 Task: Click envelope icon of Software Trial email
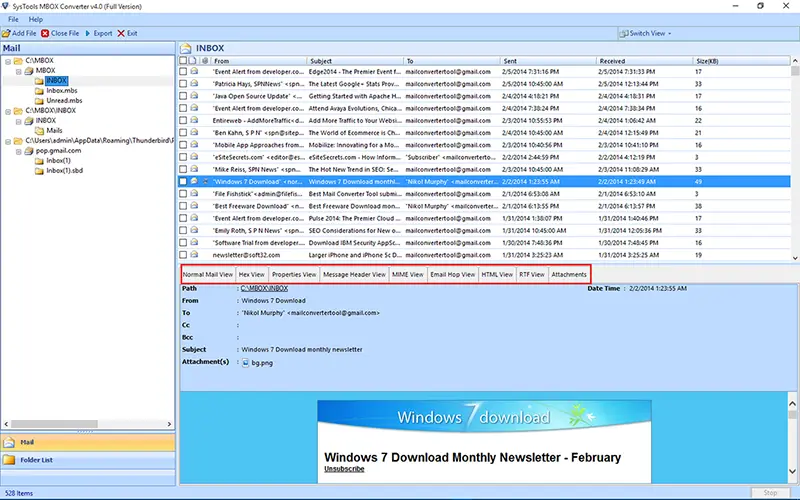point(194,243)
